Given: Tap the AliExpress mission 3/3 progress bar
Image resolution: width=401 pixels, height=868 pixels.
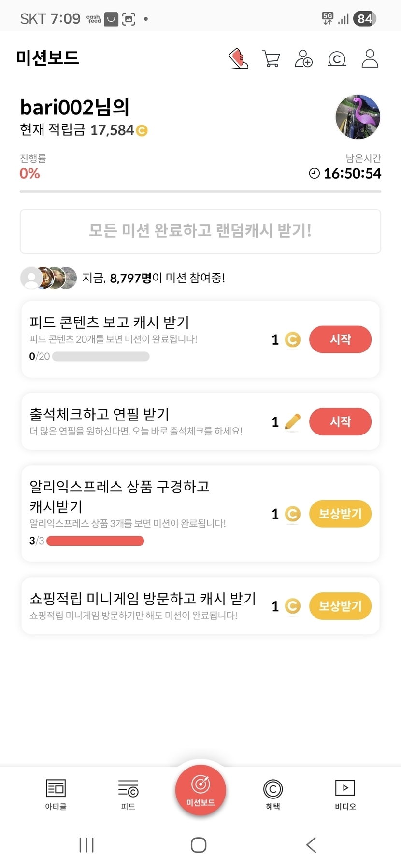Looking at the screenshot, I should pyautogui.click(x=95, y=541).
